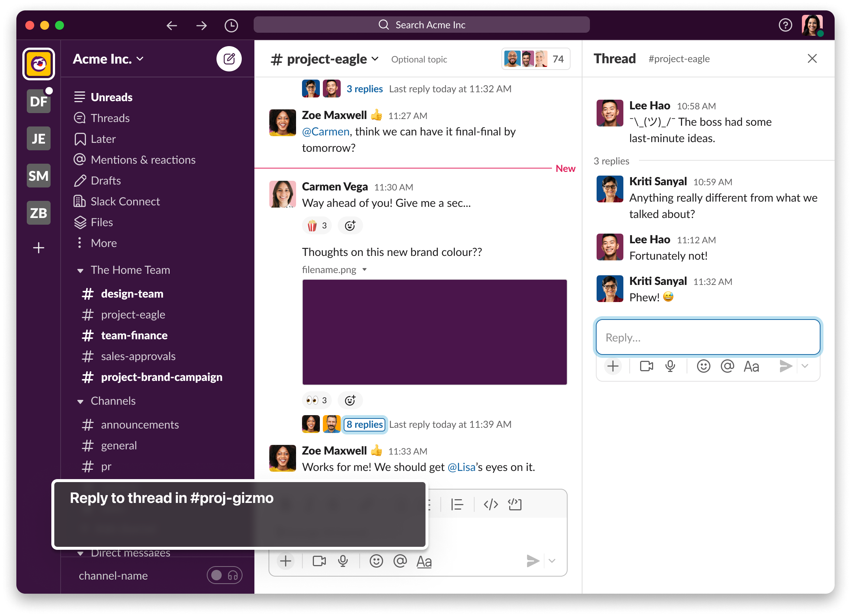This screenshot has width=851, height=616.
Task: Click the attachment + icon in main message bar
Action: pyautogui.click(x=285, y=561)
